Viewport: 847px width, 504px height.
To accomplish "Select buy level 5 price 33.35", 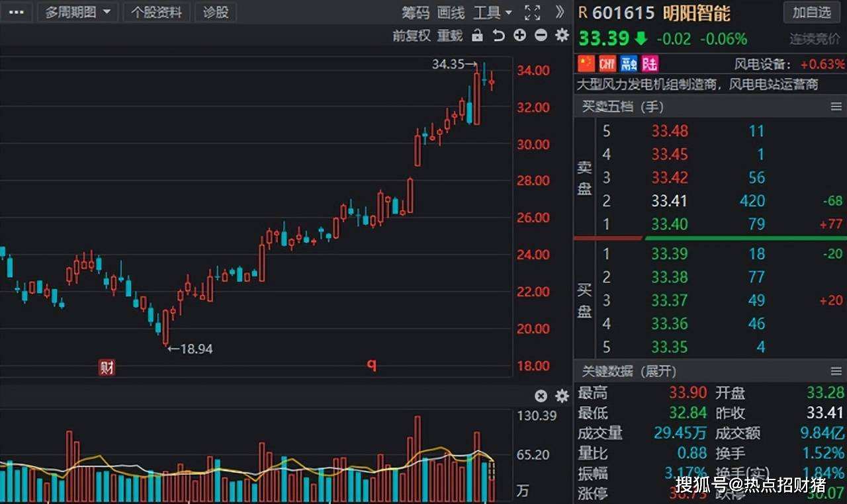I will (x=670, y=347).
